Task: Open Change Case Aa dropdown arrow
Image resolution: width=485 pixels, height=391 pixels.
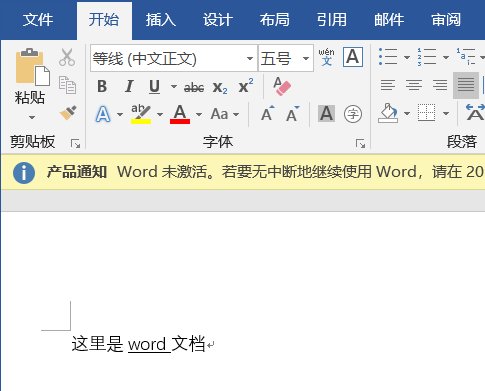Action: click(236, 114)
